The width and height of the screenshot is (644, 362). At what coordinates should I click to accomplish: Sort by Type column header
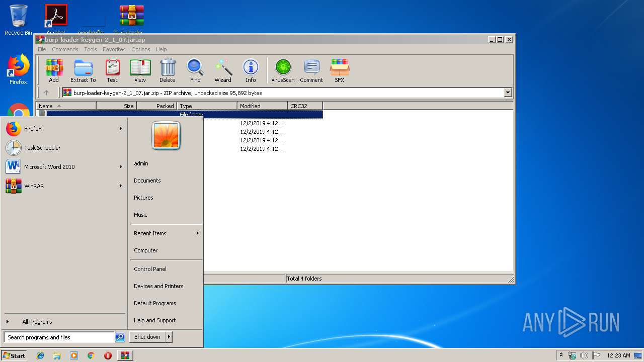(x=207, y=106)
